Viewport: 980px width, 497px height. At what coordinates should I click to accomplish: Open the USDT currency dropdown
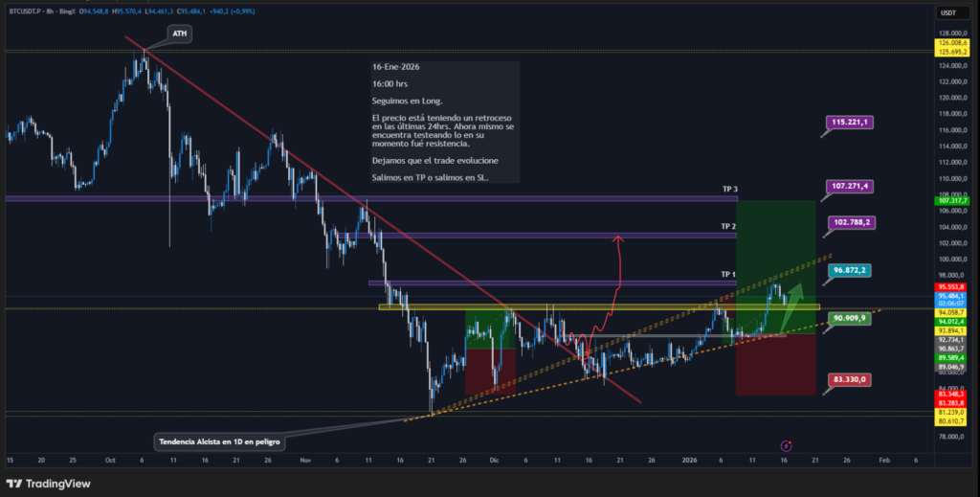pos(947,12)
